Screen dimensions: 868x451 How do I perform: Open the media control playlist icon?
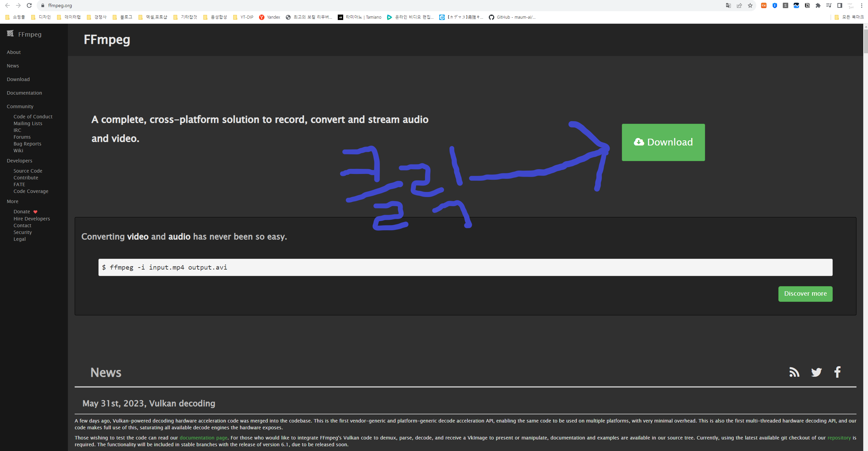[x=829, y=5]
